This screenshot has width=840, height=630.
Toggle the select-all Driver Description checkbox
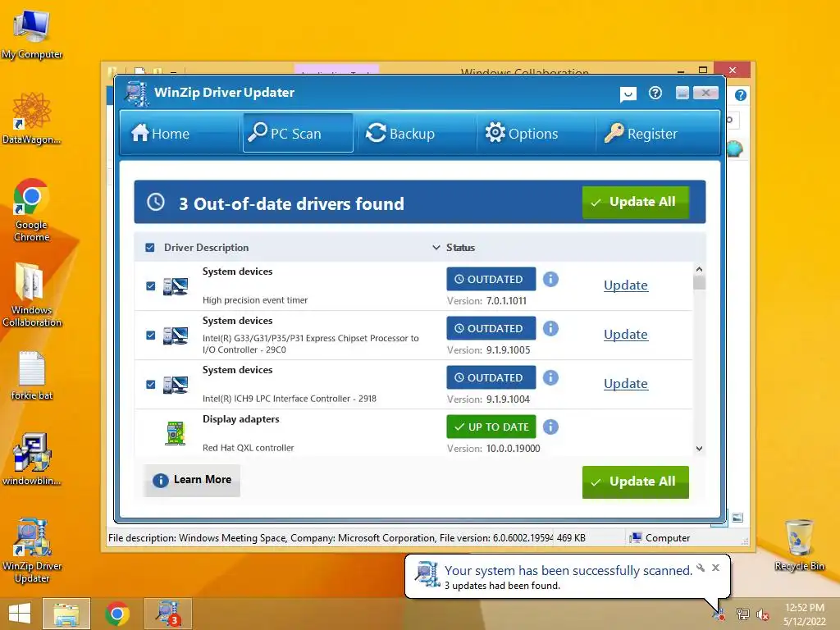(150, 248)
